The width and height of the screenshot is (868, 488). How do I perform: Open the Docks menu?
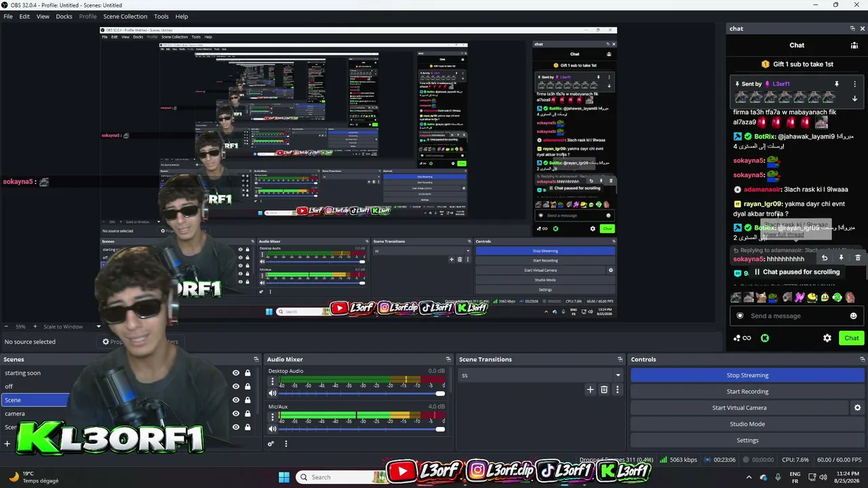64,16
